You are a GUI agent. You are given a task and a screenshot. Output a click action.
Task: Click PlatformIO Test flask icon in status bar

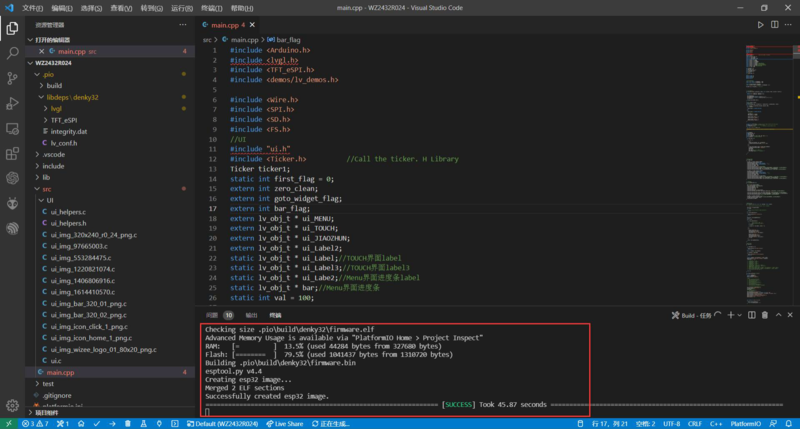(143, 424)
